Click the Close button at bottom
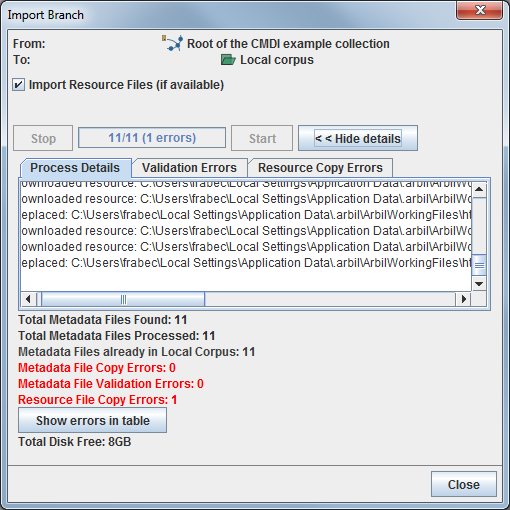The width and height of the screenshot is (510, 510). (464, 484)
